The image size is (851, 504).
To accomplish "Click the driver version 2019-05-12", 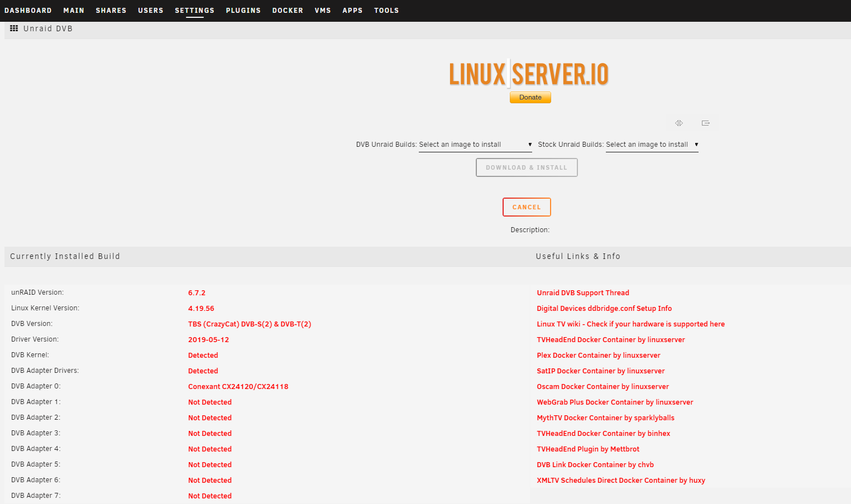I will pyautogui.click(x=208, y=340).
